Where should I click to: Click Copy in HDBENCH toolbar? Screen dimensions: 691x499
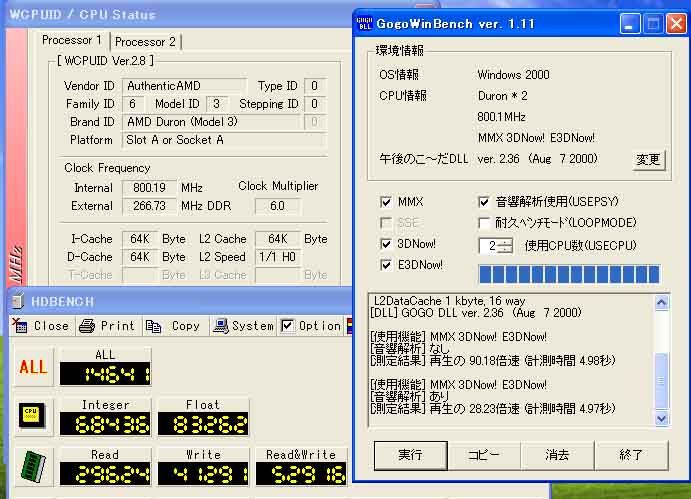pyautogui.click(x=174, y=326)
